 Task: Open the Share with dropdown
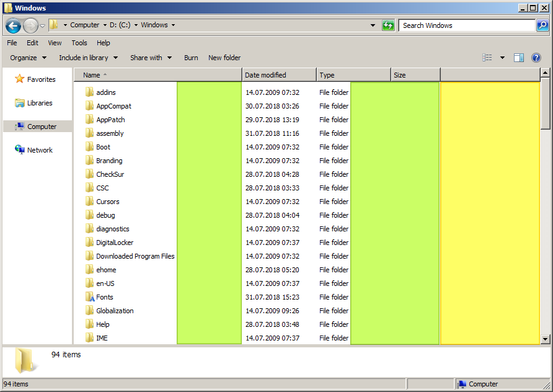[x=151, y=58]
